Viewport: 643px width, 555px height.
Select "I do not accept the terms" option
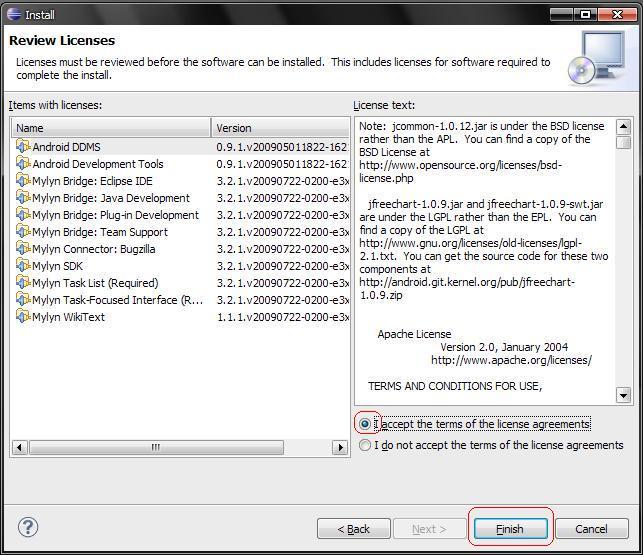pos(365,445)
